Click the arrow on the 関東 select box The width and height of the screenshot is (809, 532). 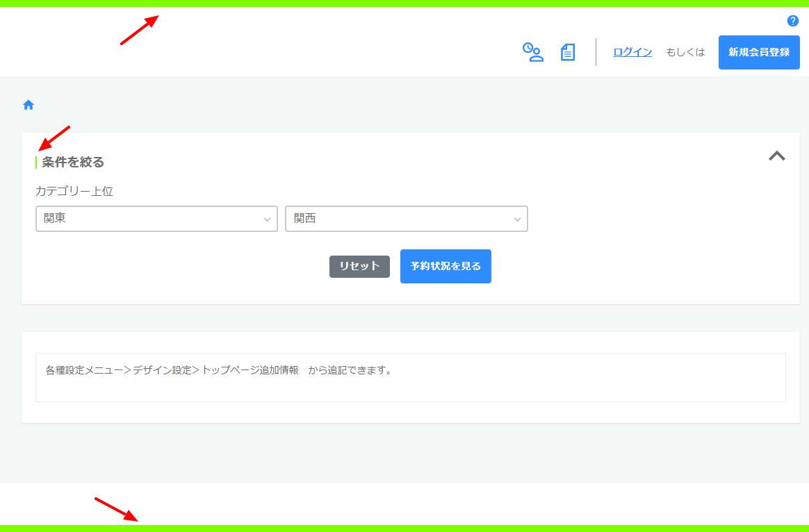[267, 219]
